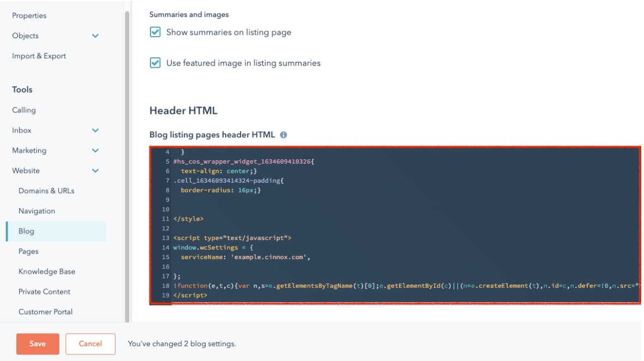Open Knowledge Base settings
The height and width of the screenshot is (361, 644).
pyautogui.click(x=47, y=272)
